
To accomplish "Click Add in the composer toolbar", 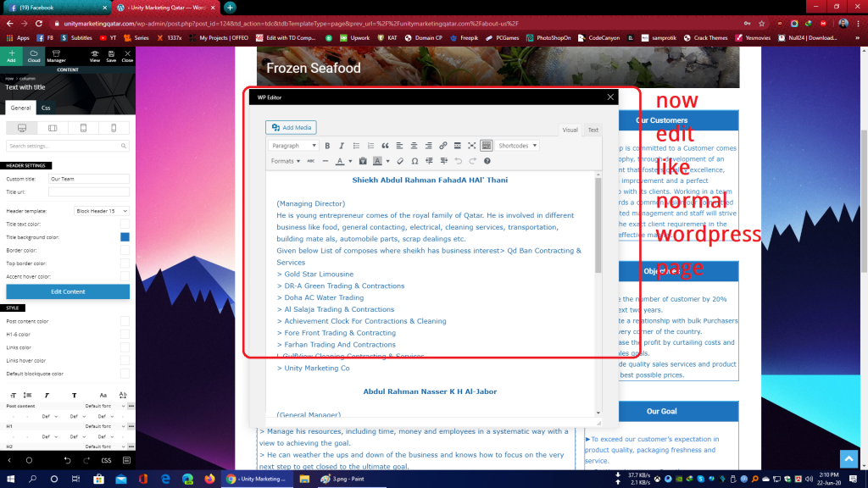I will point(11,56).
